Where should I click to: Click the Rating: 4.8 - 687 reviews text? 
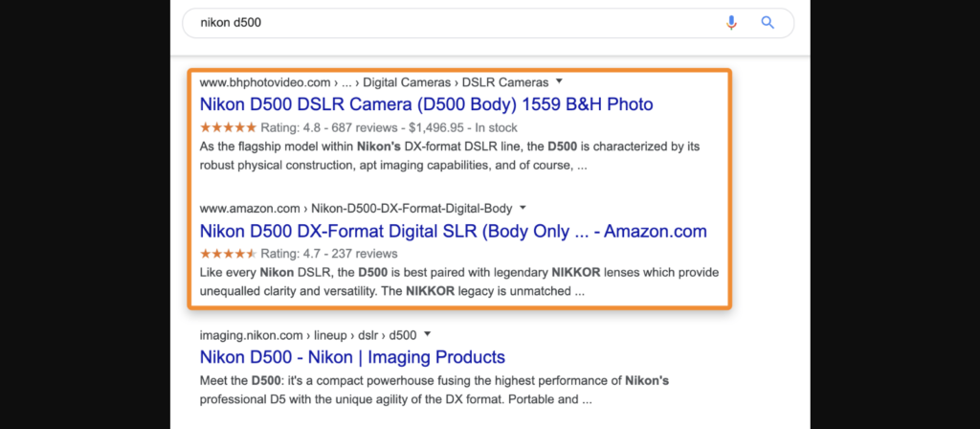329,128
